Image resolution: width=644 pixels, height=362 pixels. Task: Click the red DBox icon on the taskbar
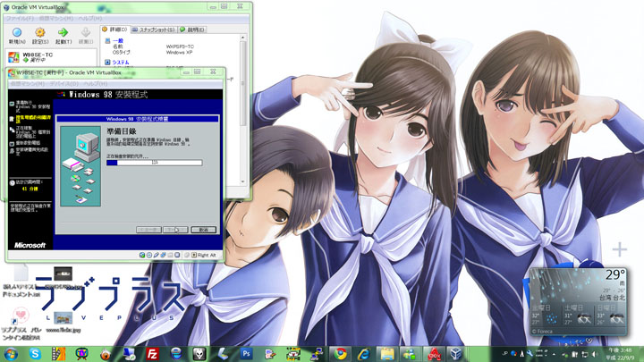click(434, 354)
